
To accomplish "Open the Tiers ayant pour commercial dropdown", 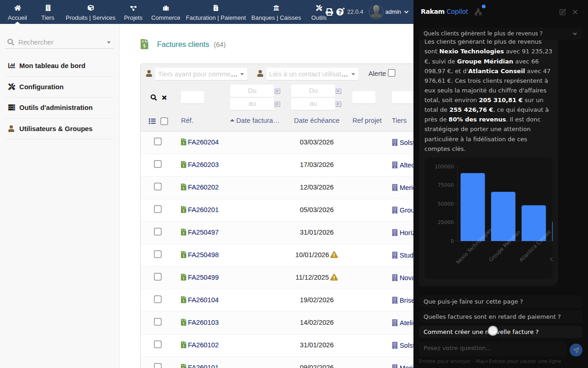I will pyautogui.click(x=201, y=74).
